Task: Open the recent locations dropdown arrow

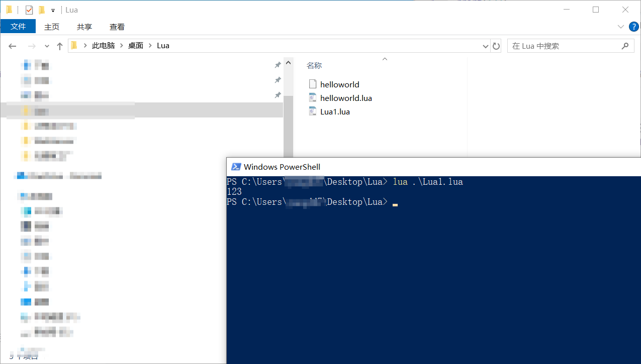Action: 47,46
